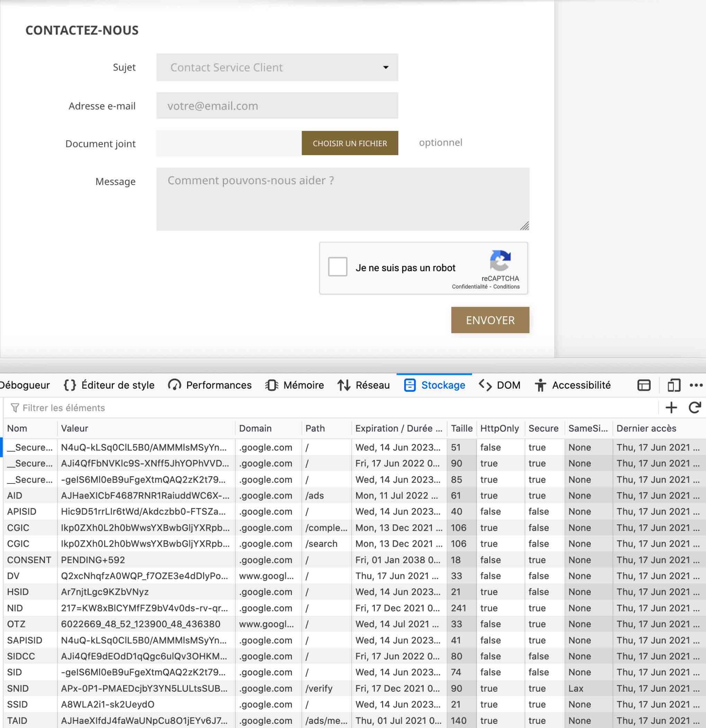Viewport: 706px width, 728px height.
Task: Sort by the Nom column header
Action: (30, 428)
